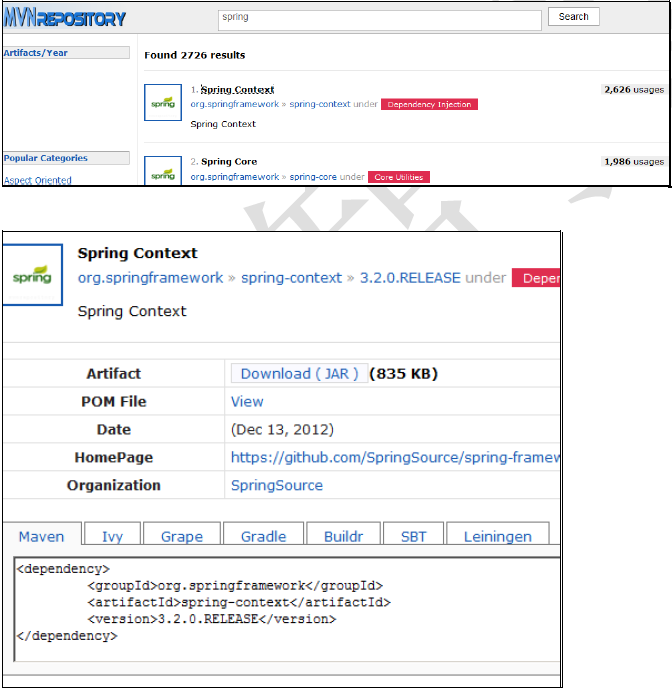Image resolution: width=672 pixels, height=688 pixels.
Task: Click the '(Dec 13, 2012)' date value
Action: pos(282,430)
